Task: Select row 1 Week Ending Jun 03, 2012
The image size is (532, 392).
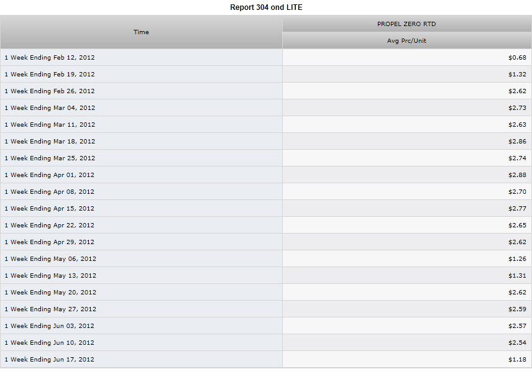Action: point(266,326)
